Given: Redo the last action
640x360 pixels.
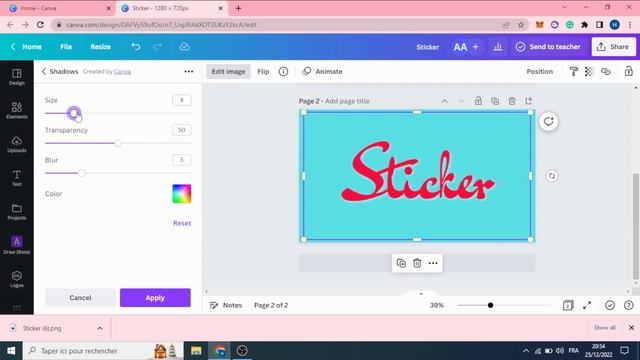Looking at the screenshot, I should (158, 47).
